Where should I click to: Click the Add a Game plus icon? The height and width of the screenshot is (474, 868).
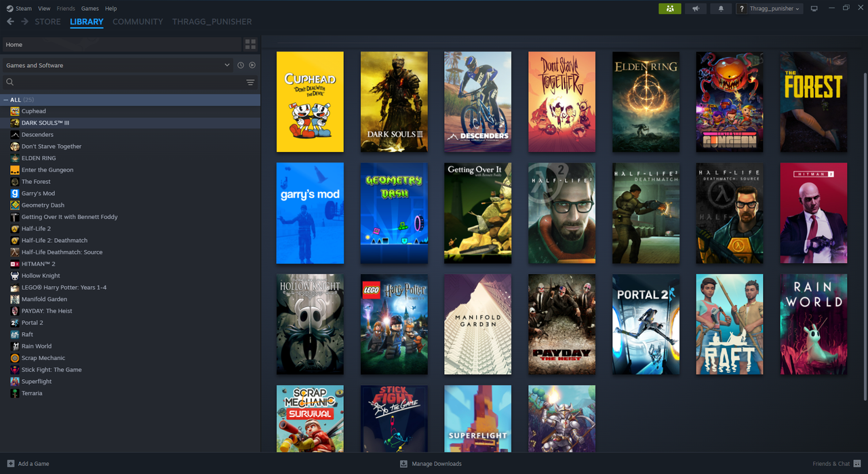10,464
